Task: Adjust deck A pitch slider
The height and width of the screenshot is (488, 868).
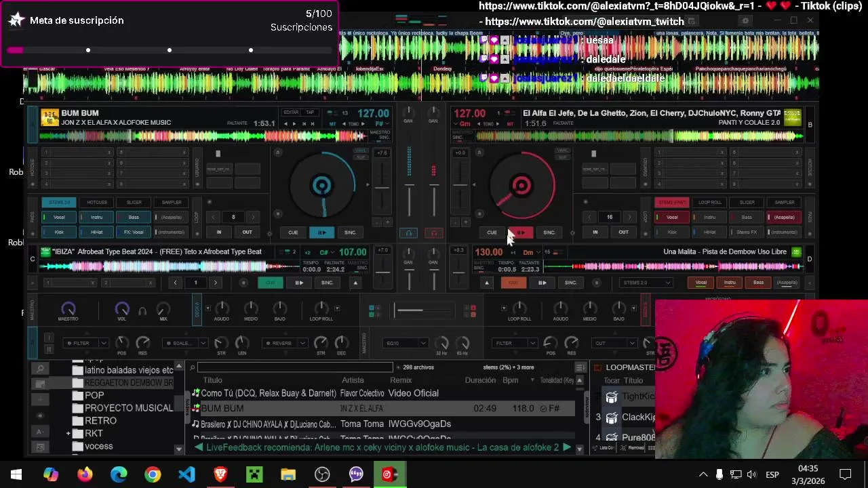Action: point(382,187)
